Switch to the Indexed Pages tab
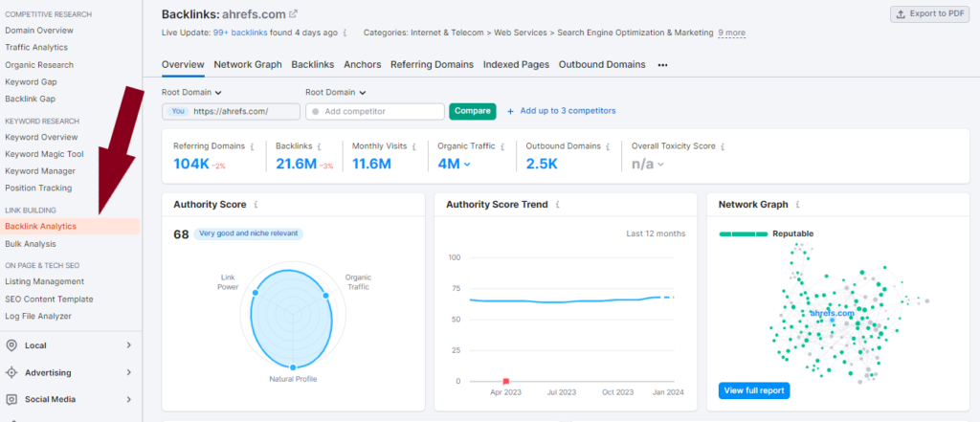 (x=516, y=64)
